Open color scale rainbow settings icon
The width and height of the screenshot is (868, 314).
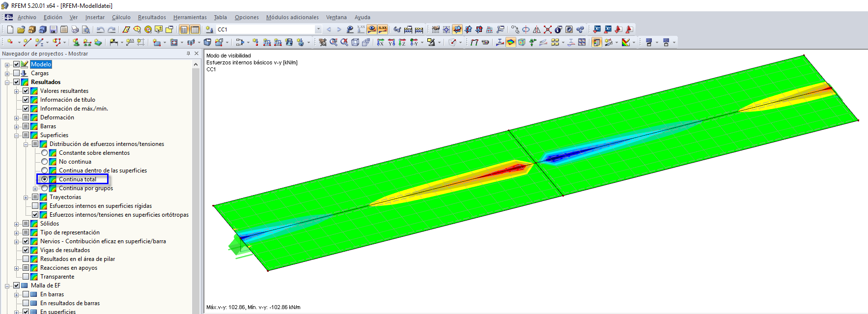tap(626, 42)
